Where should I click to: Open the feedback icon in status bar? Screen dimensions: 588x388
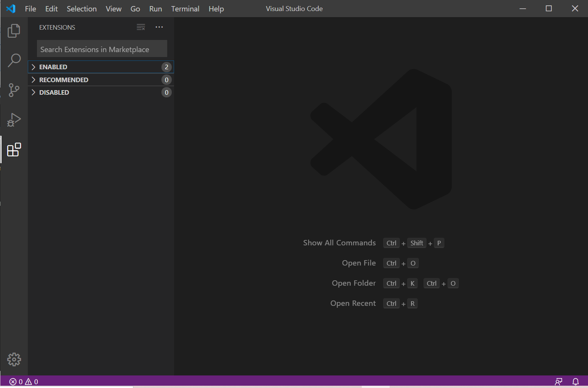pyautogui.click(x=559, y=382)
